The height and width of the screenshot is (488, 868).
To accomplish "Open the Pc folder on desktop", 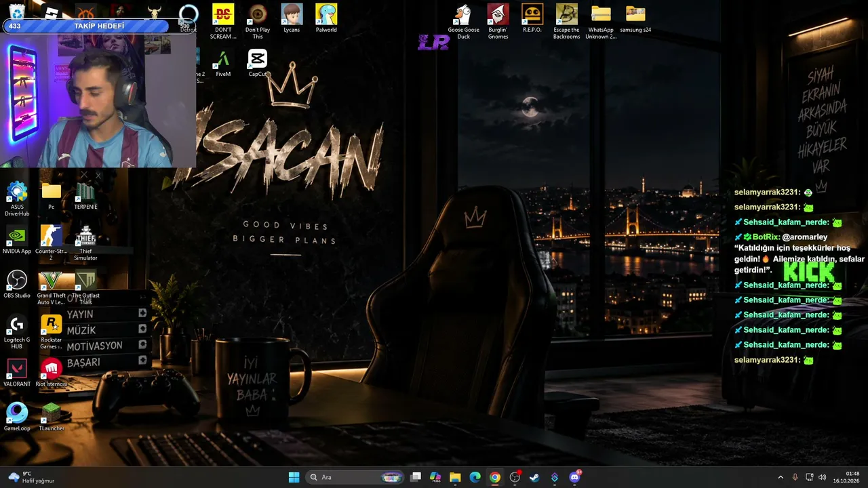I will point(51,196).
